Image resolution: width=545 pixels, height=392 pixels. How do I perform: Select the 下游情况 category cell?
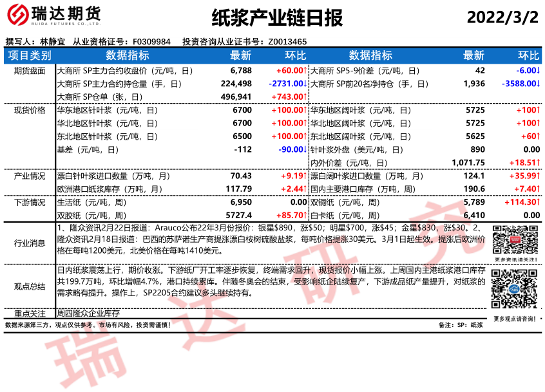coord(29,202)
